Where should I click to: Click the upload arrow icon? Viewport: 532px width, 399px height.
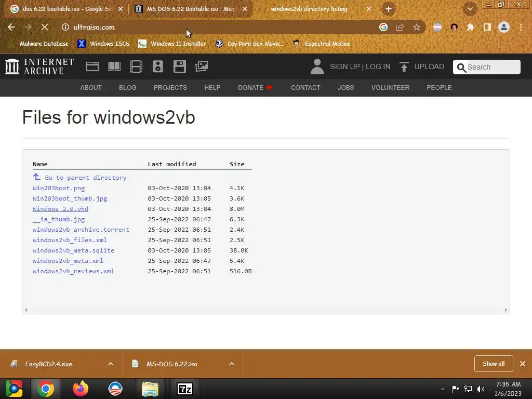point(404,66)
